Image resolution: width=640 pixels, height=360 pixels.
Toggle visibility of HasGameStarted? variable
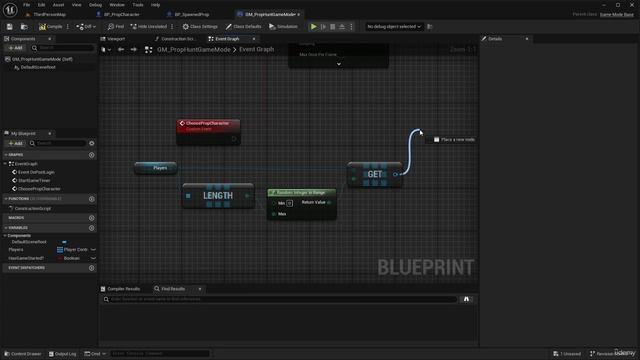click(93, 258)
